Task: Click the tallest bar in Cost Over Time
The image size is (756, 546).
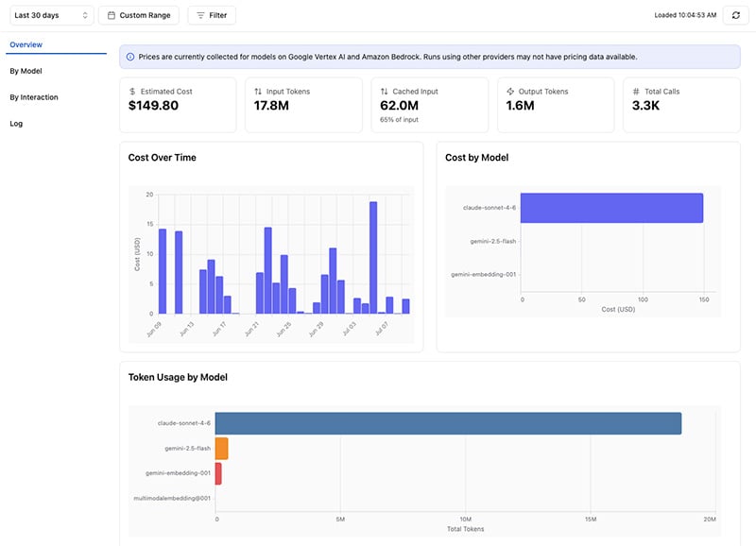Action: tap(373, 258)
